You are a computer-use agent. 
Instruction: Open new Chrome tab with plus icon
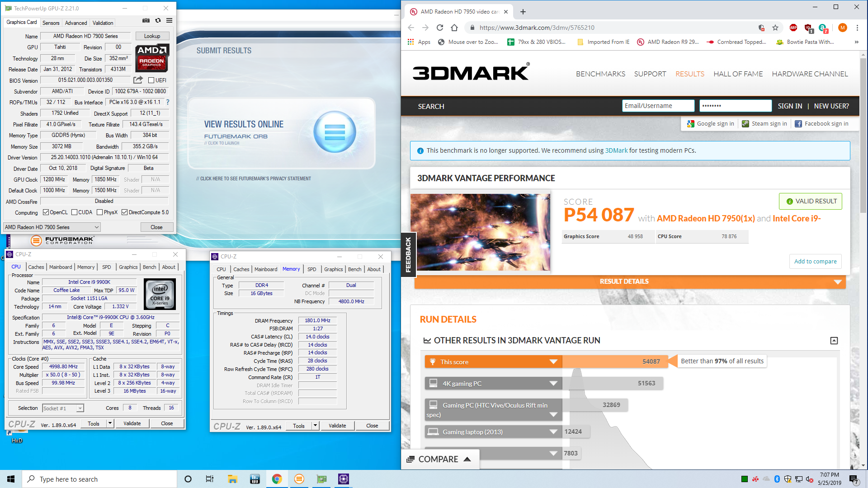[523, 12]
